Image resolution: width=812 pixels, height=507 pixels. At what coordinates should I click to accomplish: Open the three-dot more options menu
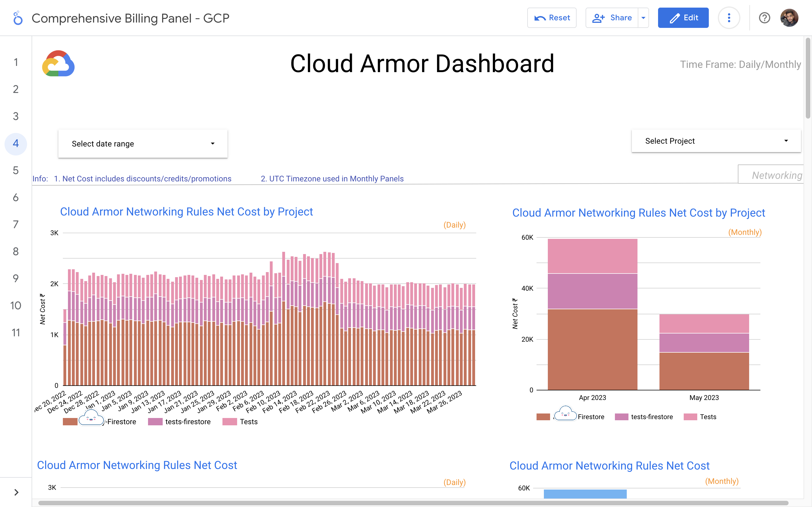pos(729,18)
